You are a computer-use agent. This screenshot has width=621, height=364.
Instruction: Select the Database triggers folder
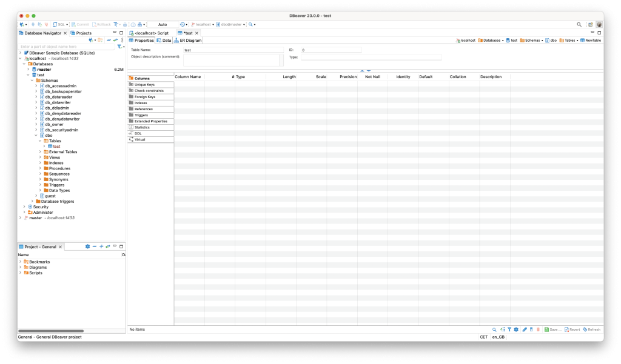(55, 202)
